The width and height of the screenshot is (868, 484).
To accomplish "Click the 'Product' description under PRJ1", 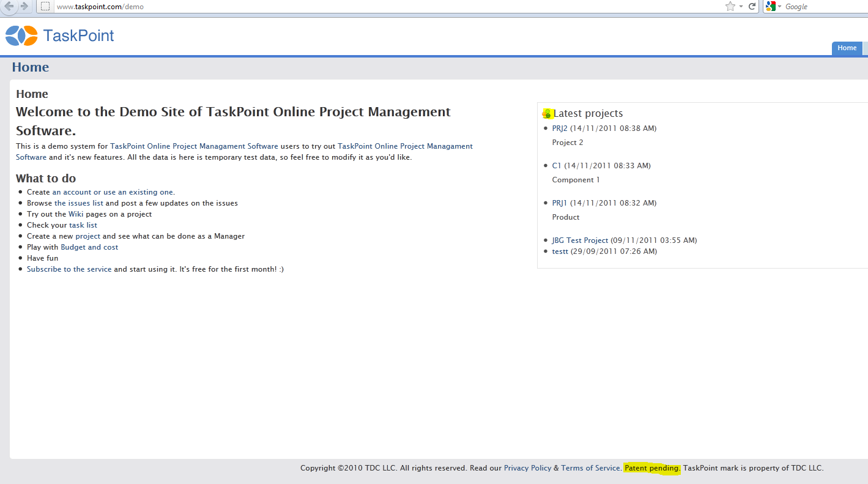I will tap(566, 217).
